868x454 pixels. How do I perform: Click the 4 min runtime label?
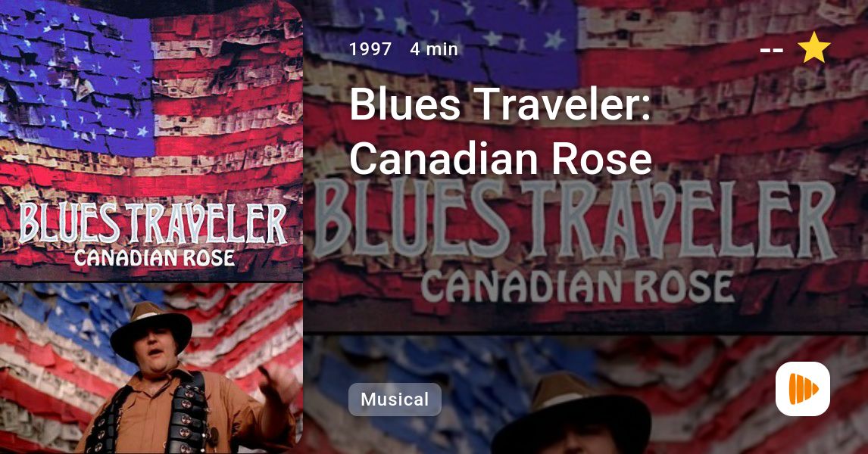pyautogui.click(x=434, y=49)
